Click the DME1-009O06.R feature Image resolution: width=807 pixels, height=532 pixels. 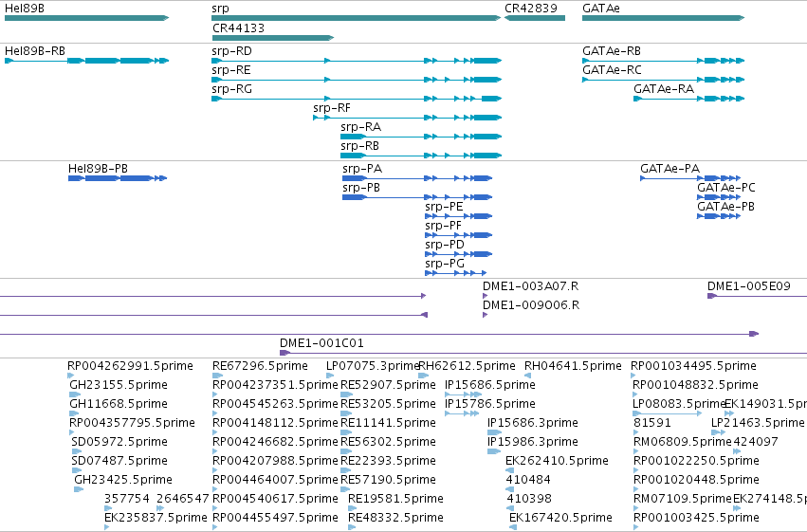coord(485,315)
